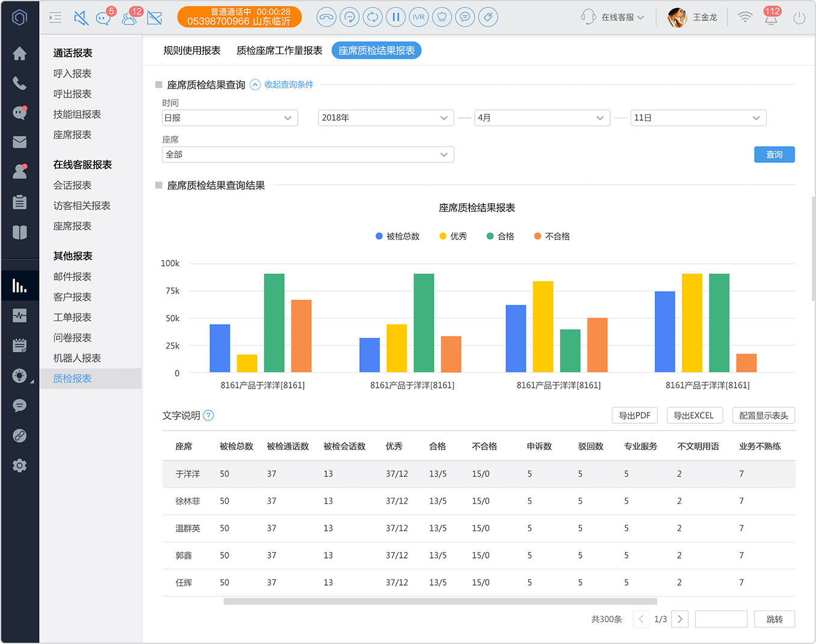Image resolution: width=816 pixels, height=644 pixels.
Task: Toggle the 被检总数 legend series
Action: pyautogui.click(x=397, y=236)
